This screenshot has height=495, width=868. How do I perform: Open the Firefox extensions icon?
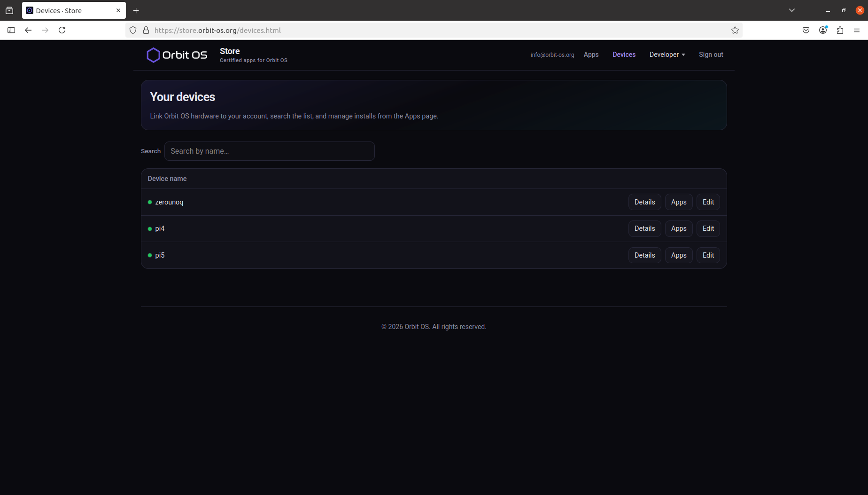[840, 30]
